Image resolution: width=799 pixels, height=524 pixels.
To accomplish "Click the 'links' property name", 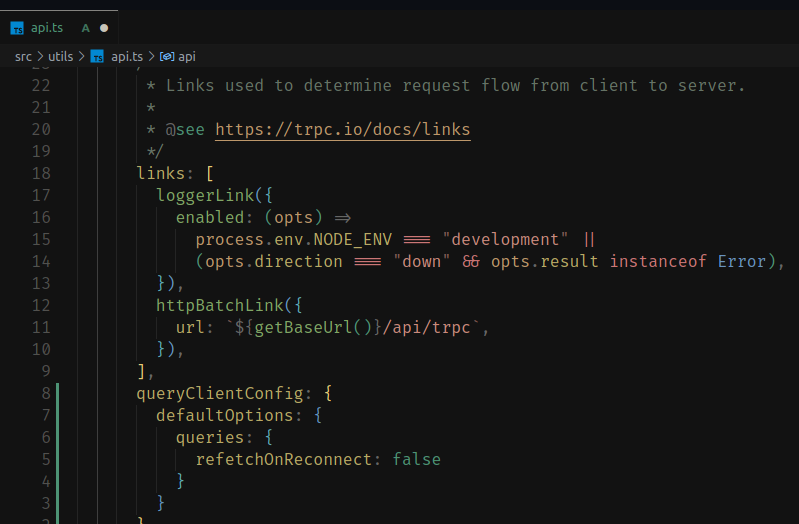I will pos(161,173).
